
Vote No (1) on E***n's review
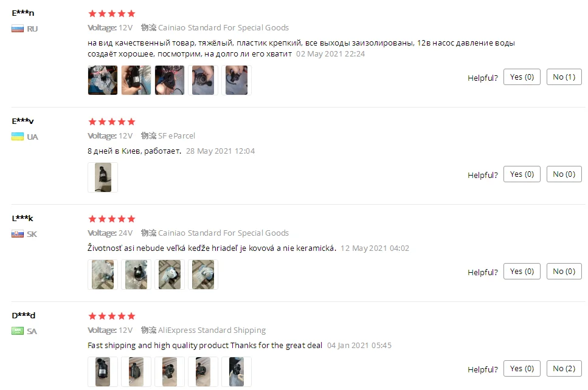click(564, 77)
